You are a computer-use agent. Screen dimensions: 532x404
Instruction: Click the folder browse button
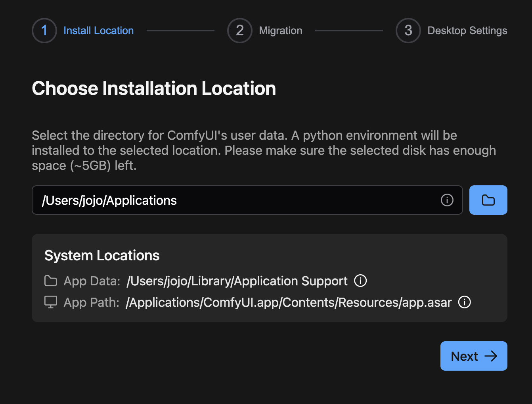488,200
